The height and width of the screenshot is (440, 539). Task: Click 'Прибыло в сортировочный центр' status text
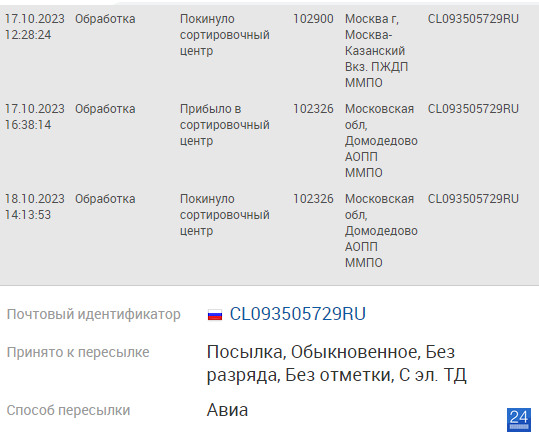pyautogui.click(x=225, y=125)
